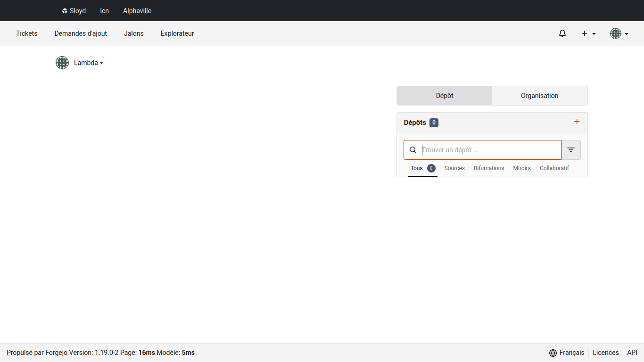Click the magnifier search icon
Image resolution: width=644 pixels, height=362 pixels.
[413, 150]
